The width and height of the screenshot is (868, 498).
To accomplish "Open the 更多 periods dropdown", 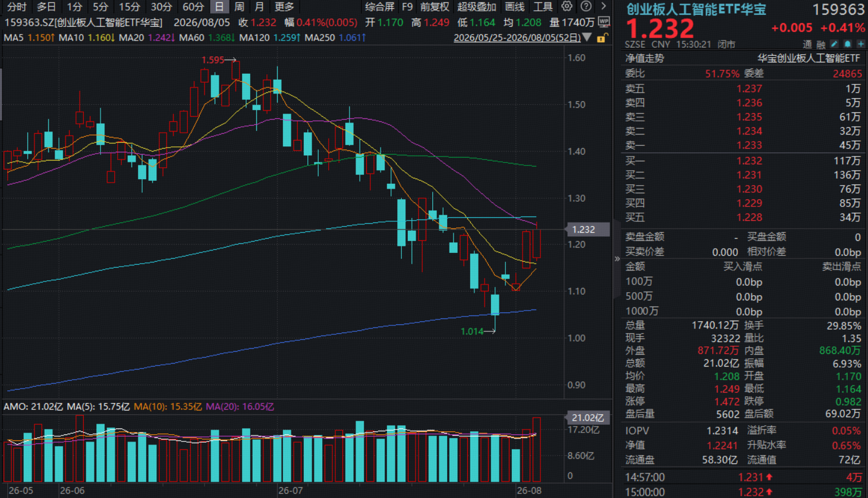I will (284, 7).
